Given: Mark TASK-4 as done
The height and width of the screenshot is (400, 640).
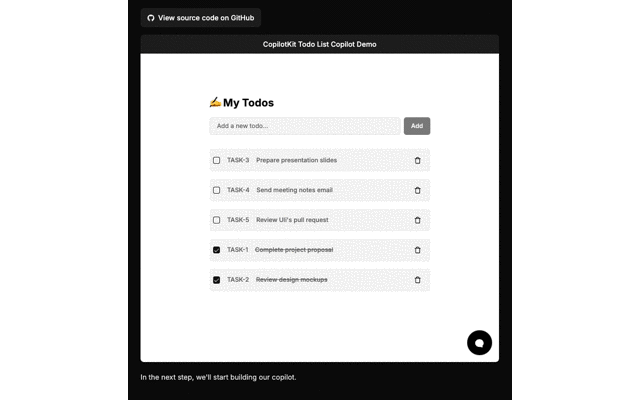Looking at the screenshot, I should pos(216,190).
